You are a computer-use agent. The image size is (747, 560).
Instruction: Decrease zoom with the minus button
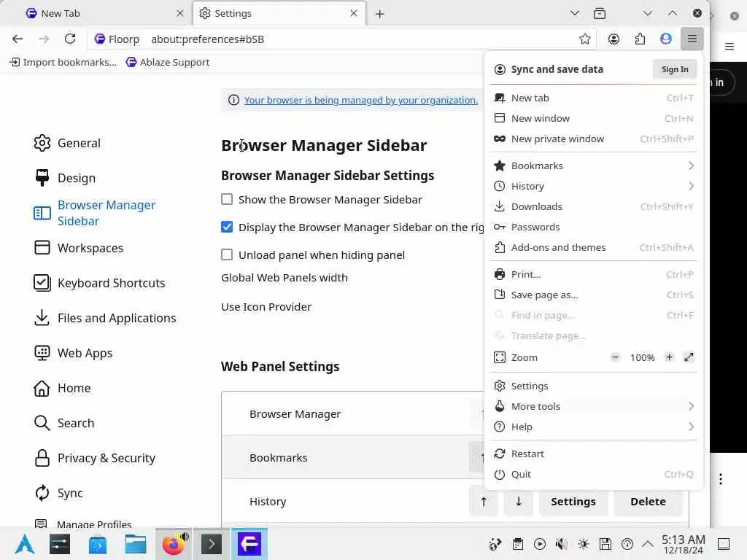click(616, 357)
